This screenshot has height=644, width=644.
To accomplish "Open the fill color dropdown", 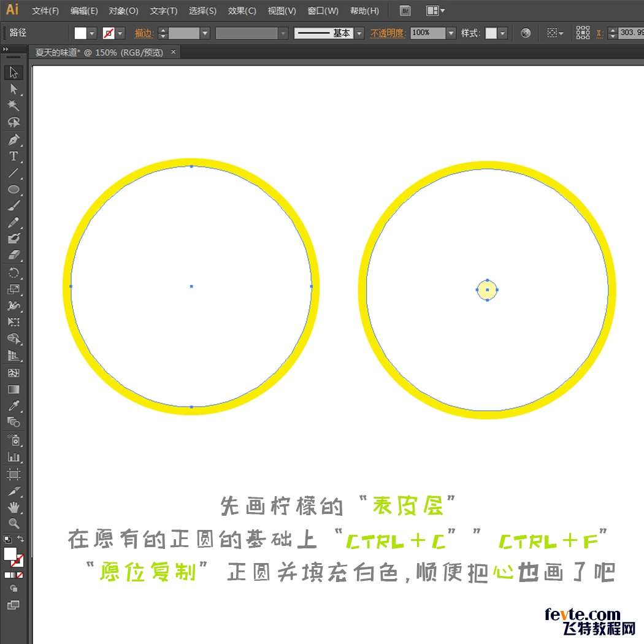I will point(93,33).
